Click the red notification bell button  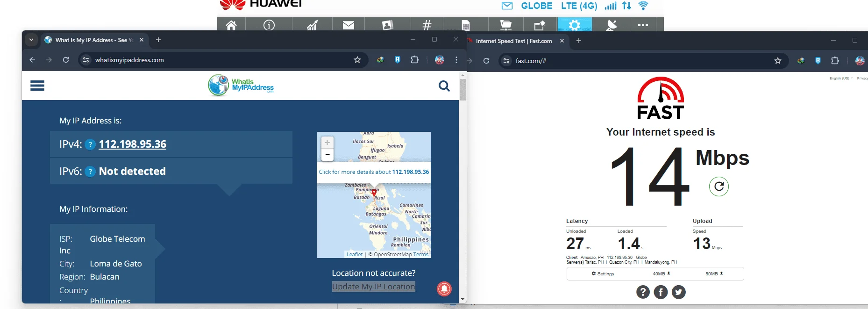point(444,289)
